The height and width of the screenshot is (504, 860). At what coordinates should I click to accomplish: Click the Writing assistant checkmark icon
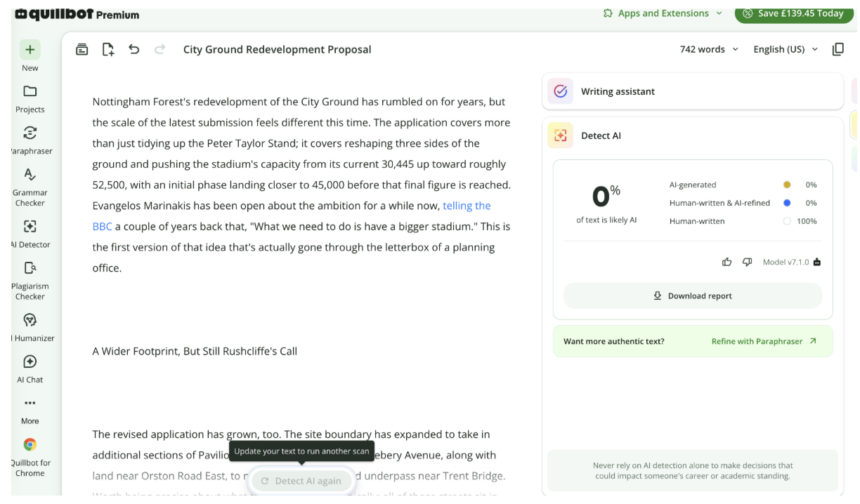tap(560, 91)
